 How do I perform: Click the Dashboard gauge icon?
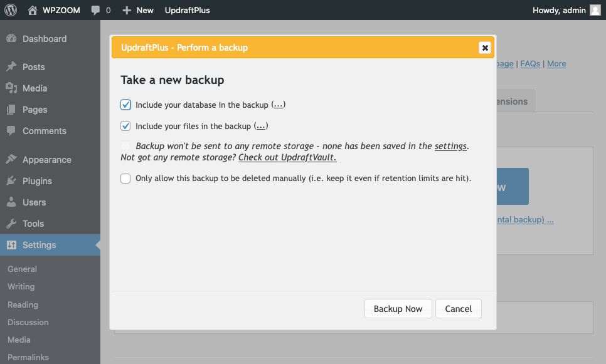[x=11, y=39]
